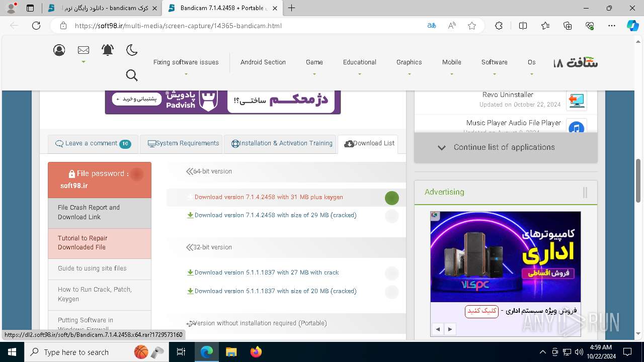Open the Favorites list icon
The height and width of the screenshot is (362, 644).
tap(545, 26)
